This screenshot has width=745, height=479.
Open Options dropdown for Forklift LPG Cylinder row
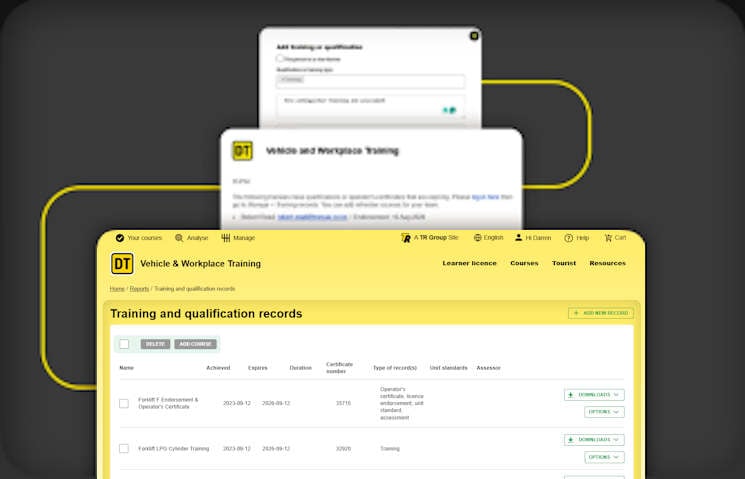coord(604,457)
